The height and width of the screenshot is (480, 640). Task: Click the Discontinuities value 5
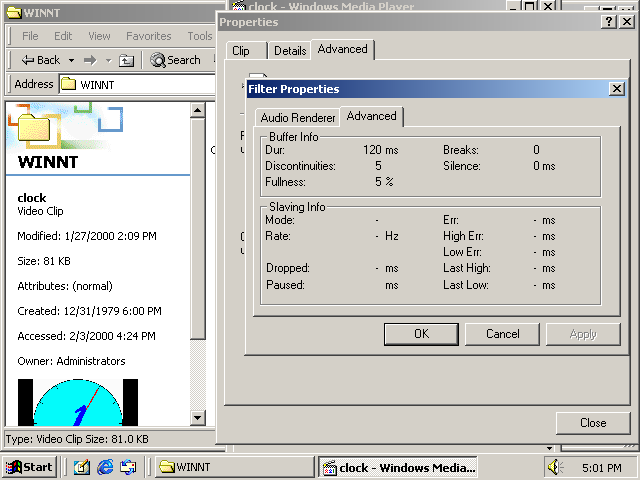tap(378, 166)
